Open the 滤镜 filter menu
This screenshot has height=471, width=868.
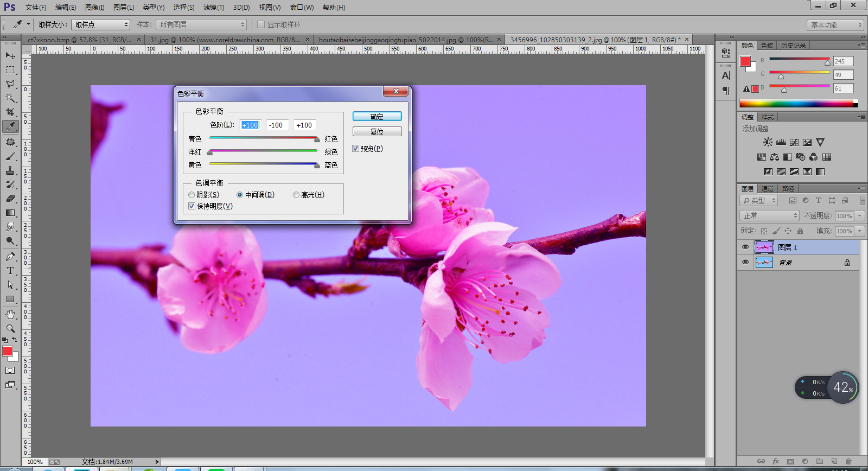click(213, 7)
